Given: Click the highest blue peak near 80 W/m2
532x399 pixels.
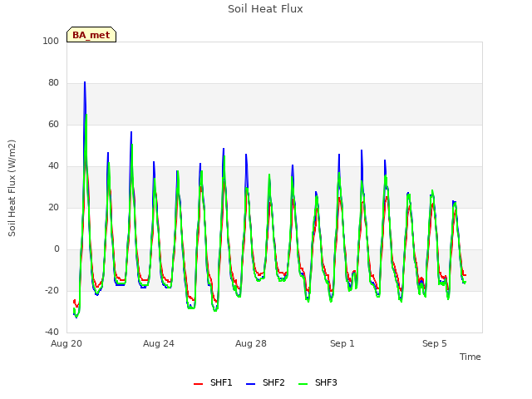Looking at the screenshot, I should [85, 82].
